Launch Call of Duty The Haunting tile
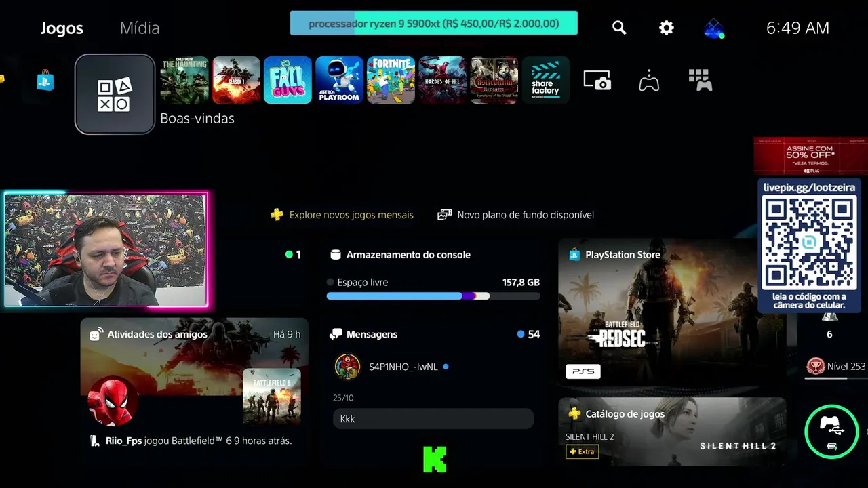Image resolution: width=868 pixels, height=488 pixels. tap(184, 80)
